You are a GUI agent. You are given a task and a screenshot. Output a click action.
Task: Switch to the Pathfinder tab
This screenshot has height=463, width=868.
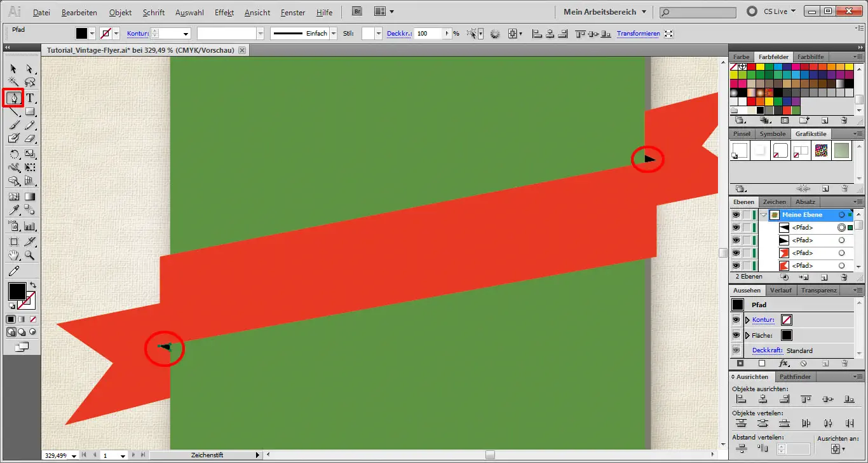coord(795,377)
